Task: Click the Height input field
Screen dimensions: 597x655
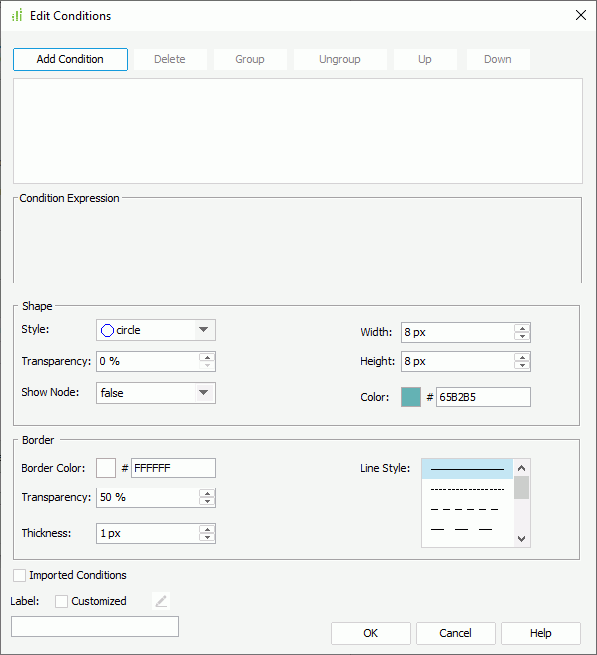Action: pyautogui.click(x=458, y=362)
